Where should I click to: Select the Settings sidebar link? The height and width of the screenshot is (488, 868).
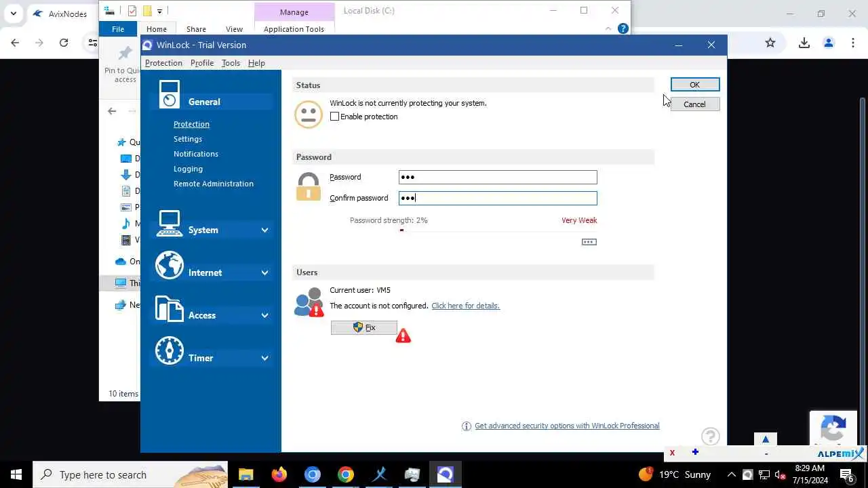pos(188,139)
